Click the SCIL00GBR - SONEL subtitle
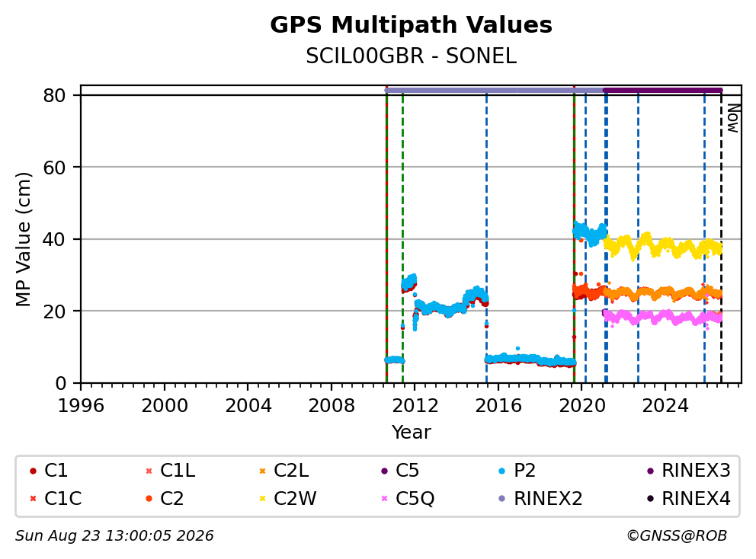This screenshot has height=559, width=756. pyautogui.click(x=411, y=56)
